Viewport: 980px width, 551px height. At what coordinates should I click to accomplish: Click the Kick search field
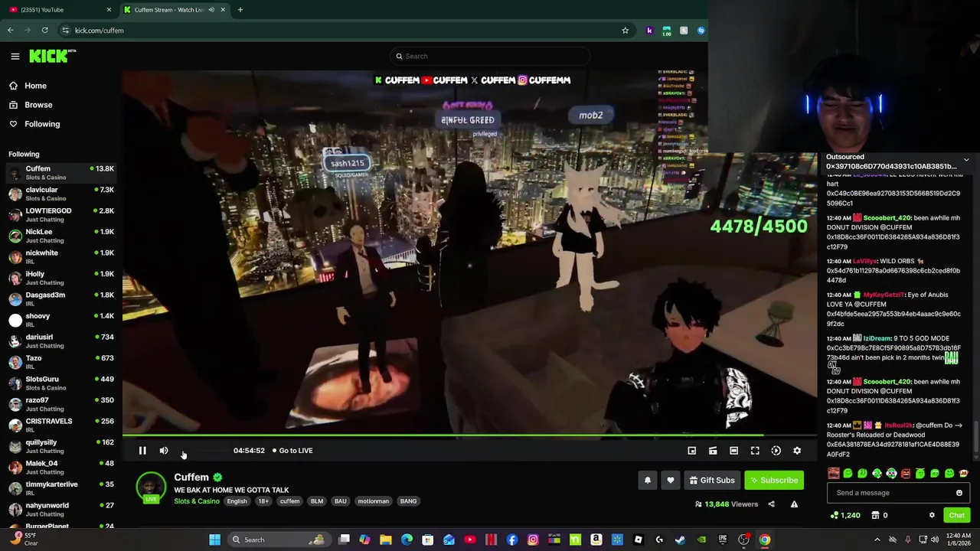coord(490,56)
